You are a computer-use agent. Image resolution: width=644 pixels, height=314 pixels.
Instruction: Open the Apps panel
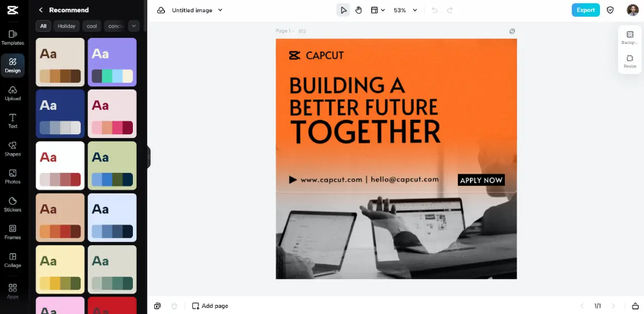coord(13,291)
